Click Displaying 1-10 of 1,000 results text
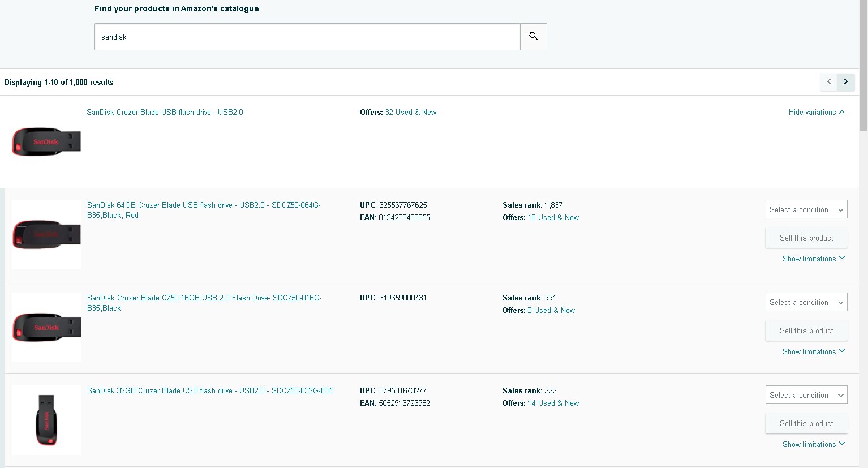Viewport: 868px width, 468px height. tap(59, 82)
